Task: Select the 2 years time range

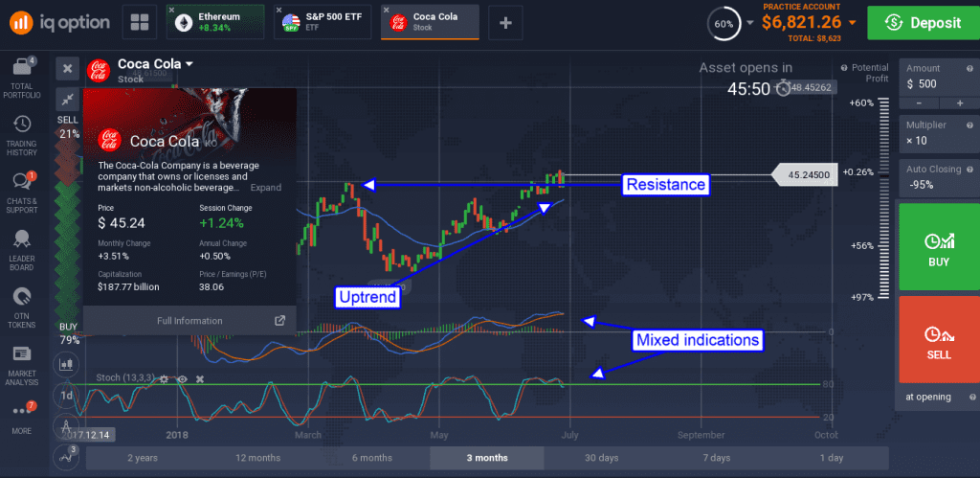Action: (143, 458)
